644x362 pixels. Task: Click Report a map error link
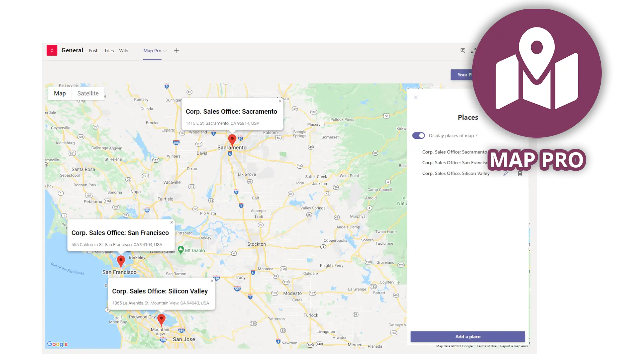pyautogui.click(x=514, y=346)
